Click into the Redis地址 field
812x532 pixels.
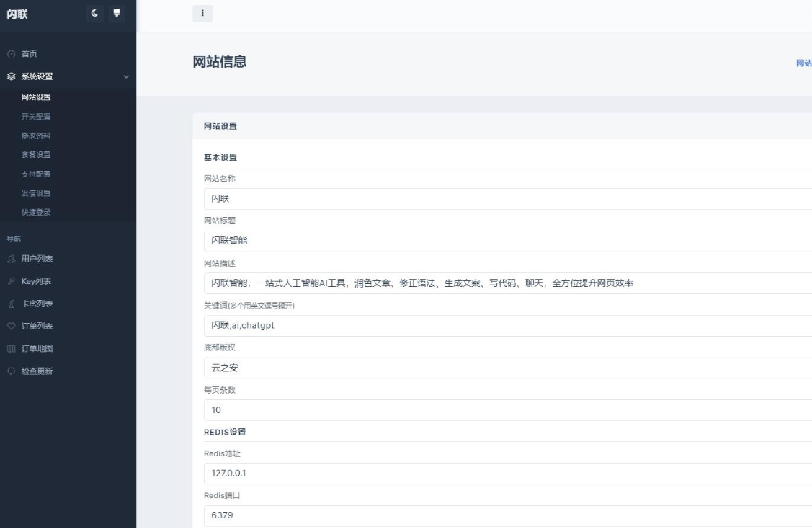504,474
